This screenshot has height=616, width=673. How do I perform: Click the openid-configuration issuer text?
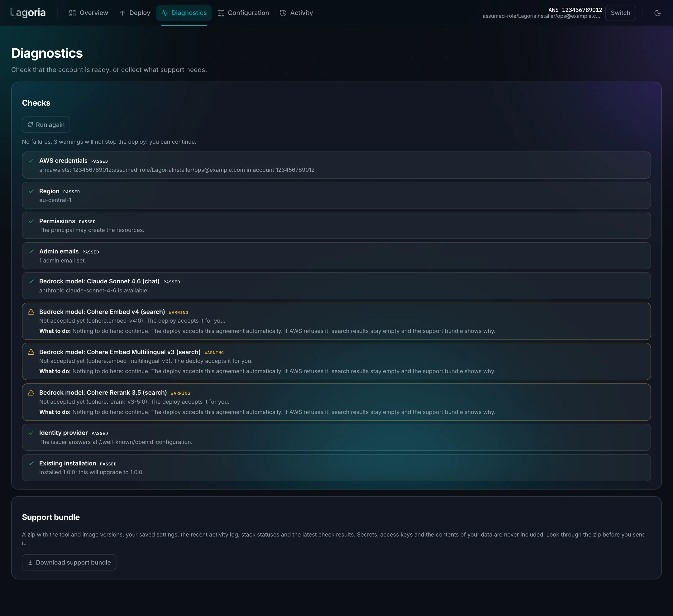(x=116, y=442)
